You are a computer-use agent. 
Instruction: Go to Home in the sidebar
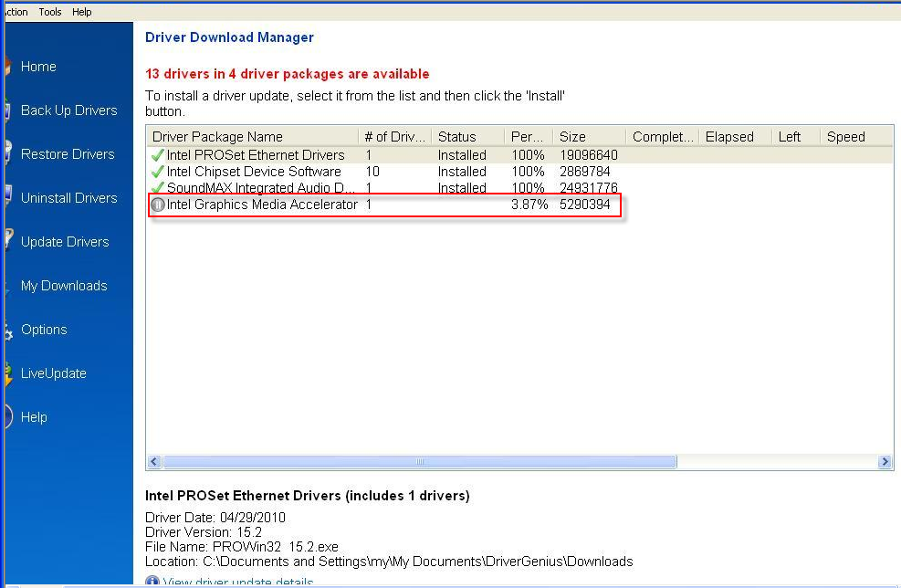38,67
